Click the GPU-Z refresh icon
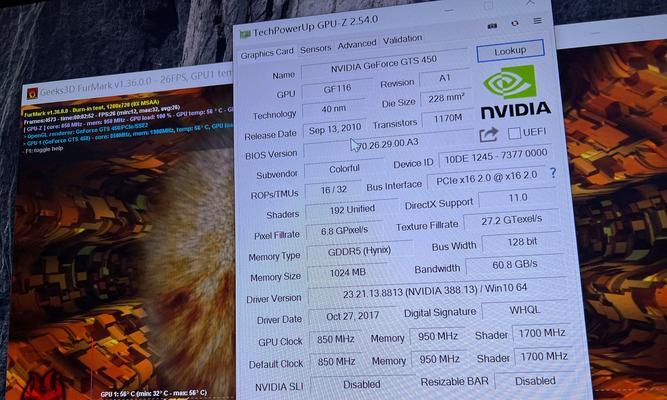 coord(515,23)
